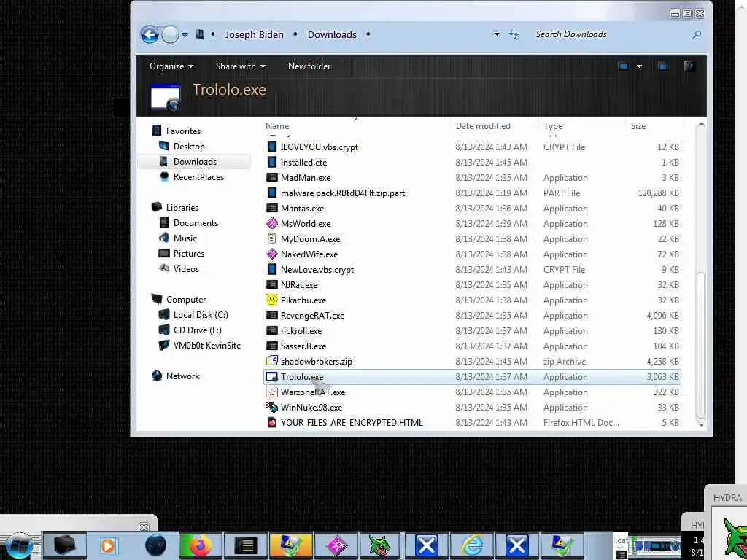
Task: Open Local Disk (C:)
Action: click(x=201, y=315)
